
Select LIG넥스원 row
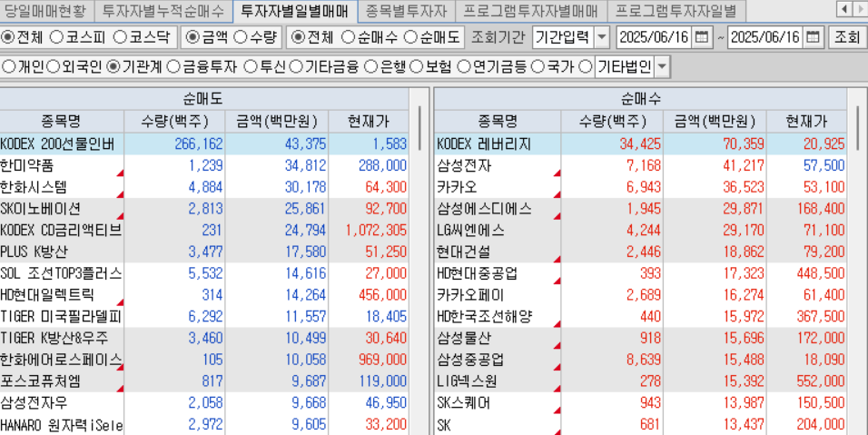640,381
